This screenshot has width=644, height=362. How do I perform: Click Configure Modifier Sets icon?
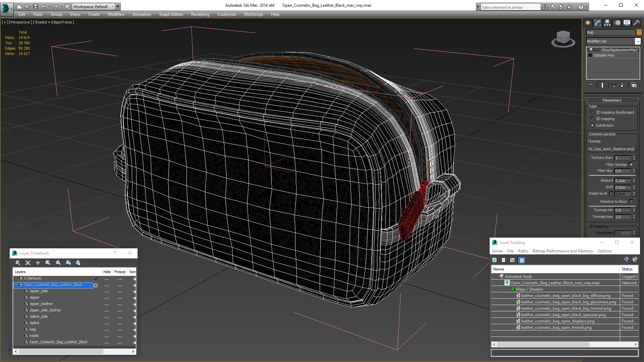[634, 85]
